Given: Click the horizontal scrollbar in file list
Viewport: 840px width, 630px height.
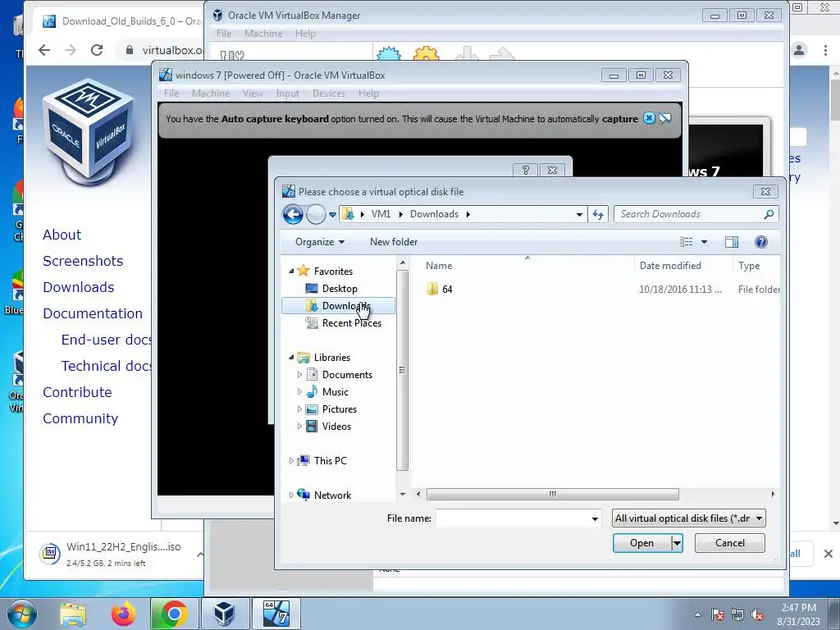Looking at the screenshot, I should (552, 494).
